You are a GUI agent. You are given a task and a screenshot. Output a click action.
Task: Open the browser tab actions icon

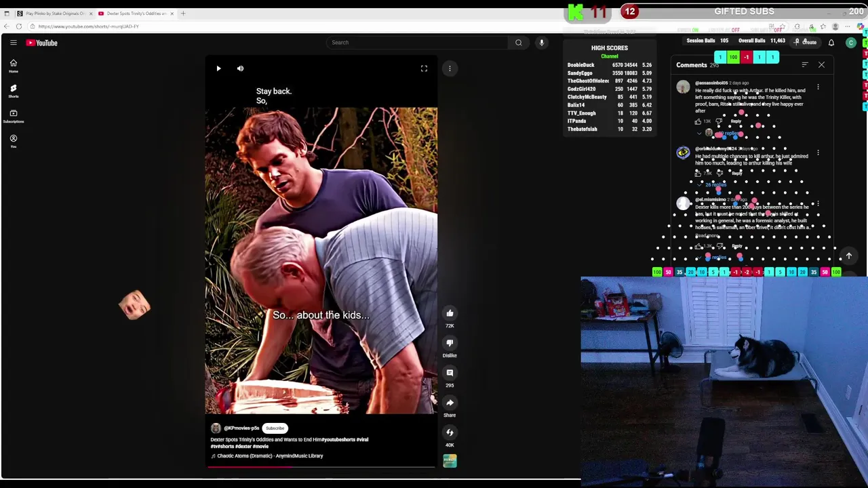(7, 14)
